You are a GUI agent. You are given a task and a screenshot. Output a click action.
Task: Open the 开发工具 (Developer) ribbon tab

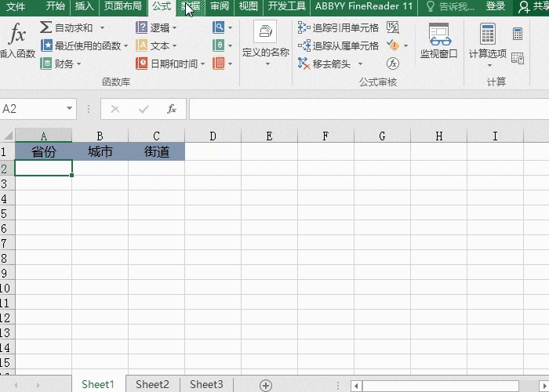coord(286,6)
